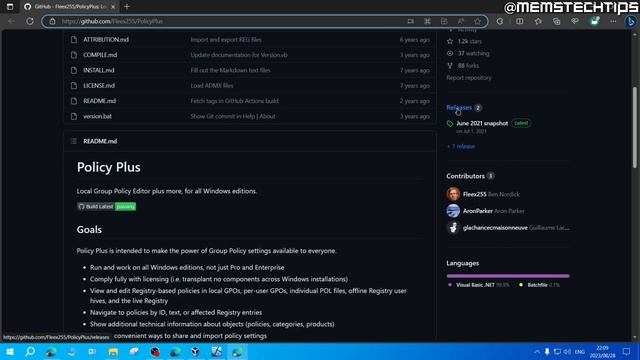Open glachancecmaisonneuve contributor profile
The image size is (640, 360).
[495, 228]
